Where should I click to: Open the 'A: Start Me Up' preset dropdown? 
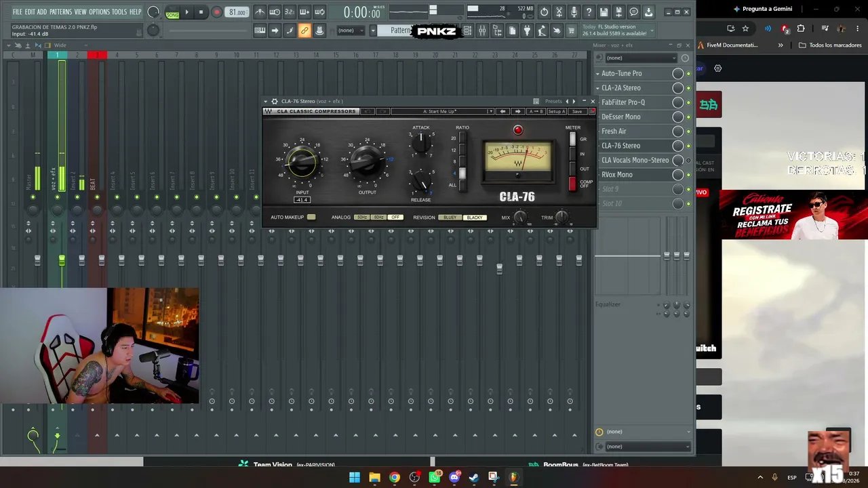[442, 111]
